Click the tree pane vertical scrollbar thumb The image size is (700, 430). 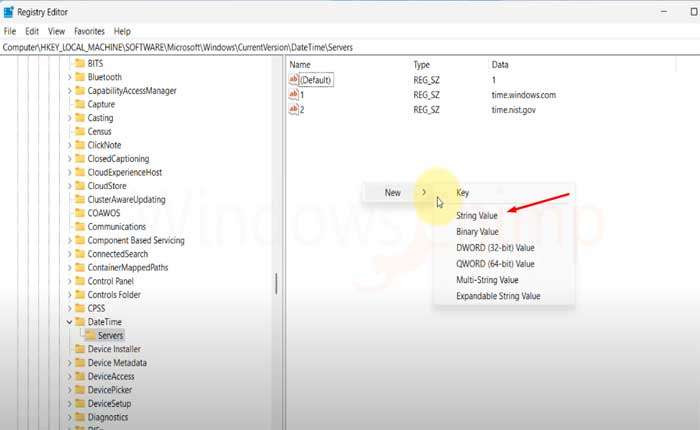tap(276, 284)
